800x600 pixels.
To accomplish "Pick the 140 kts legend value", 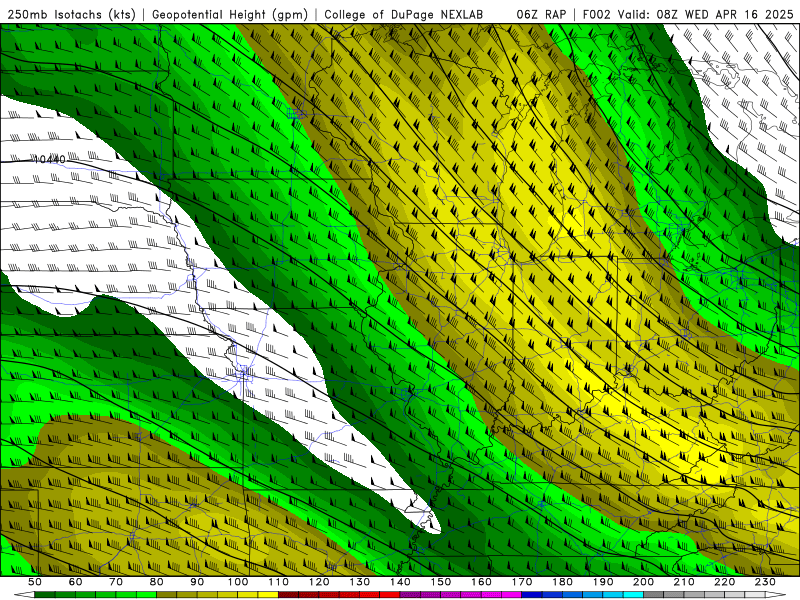I will pyautogui.click(x=400, y=582).
